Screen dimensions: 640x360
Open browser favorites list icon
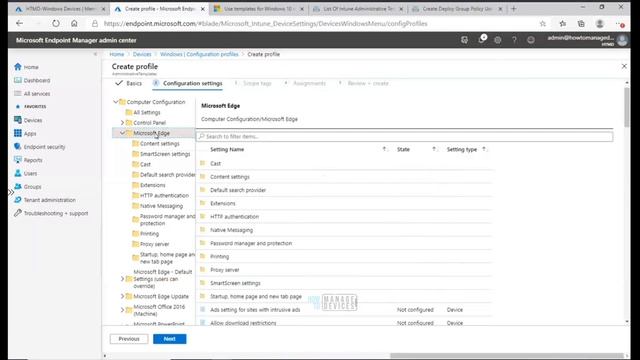point(562,24)
